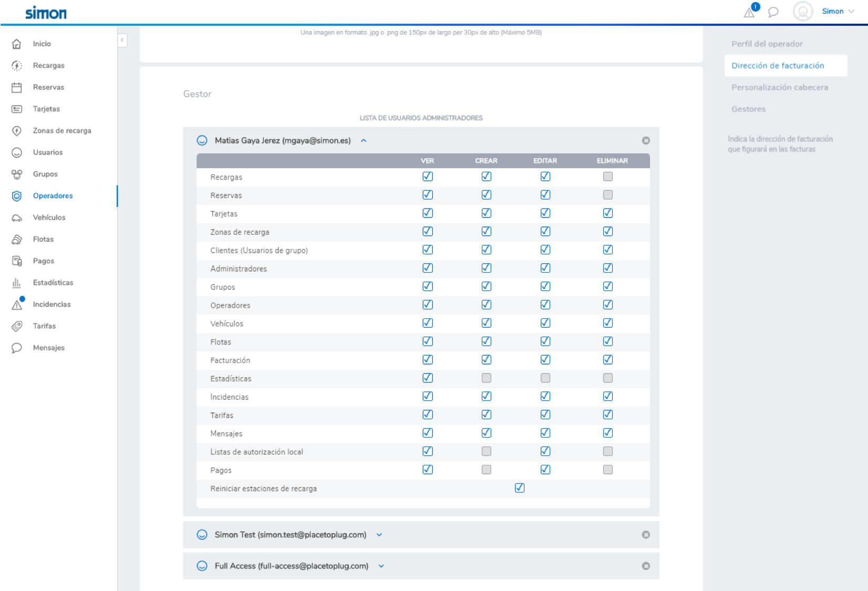Open Simon user dropdown menu
The height and width of the screenshot is (591, 868).
point(838,11)
